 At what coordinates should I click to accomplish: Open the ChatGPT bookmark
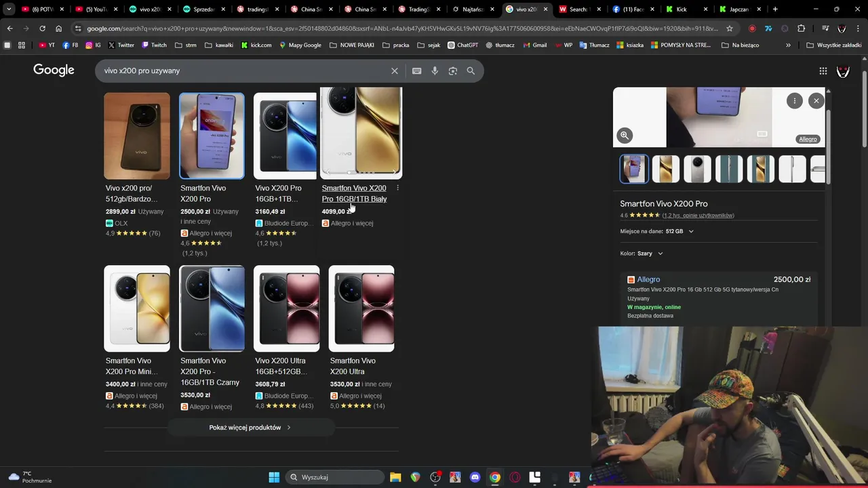(x=462, y=45)
